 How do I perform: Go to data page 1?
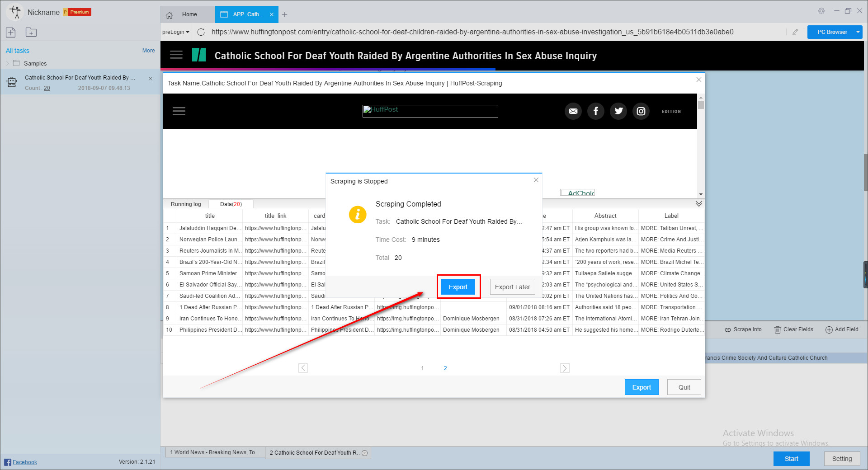pyautogui.click(x=423, y=368)
